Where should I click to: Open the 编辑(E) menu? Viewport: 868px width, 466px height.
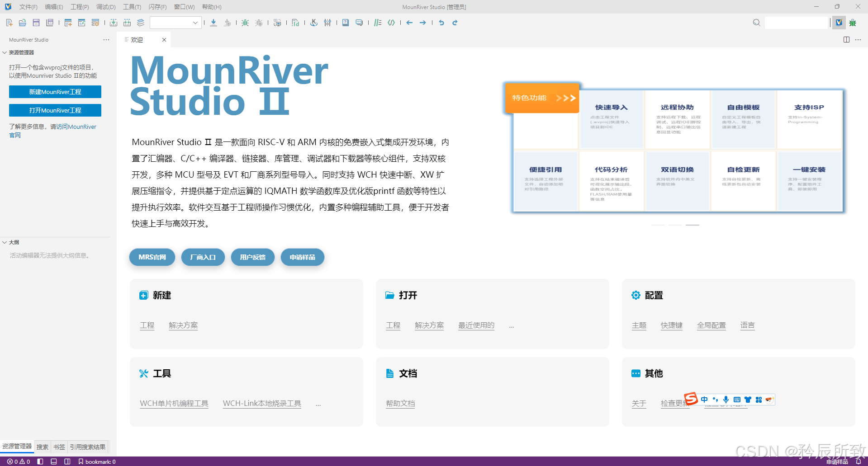(x=54, y=7)
